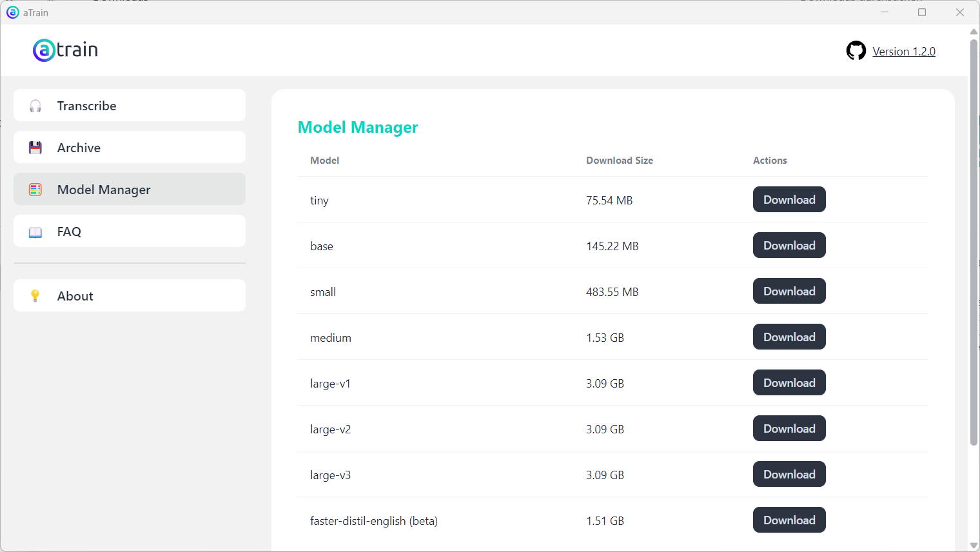Click the 145.22 MB size value
The height and width of the screenshot is (552, 980).
[x=612, y=246]
